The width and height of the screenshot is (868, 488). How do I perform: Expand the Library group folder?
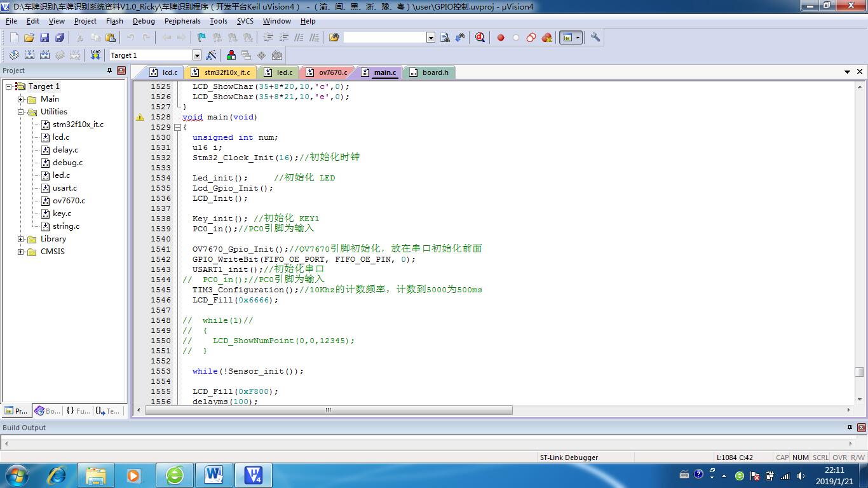coord(21,239)
